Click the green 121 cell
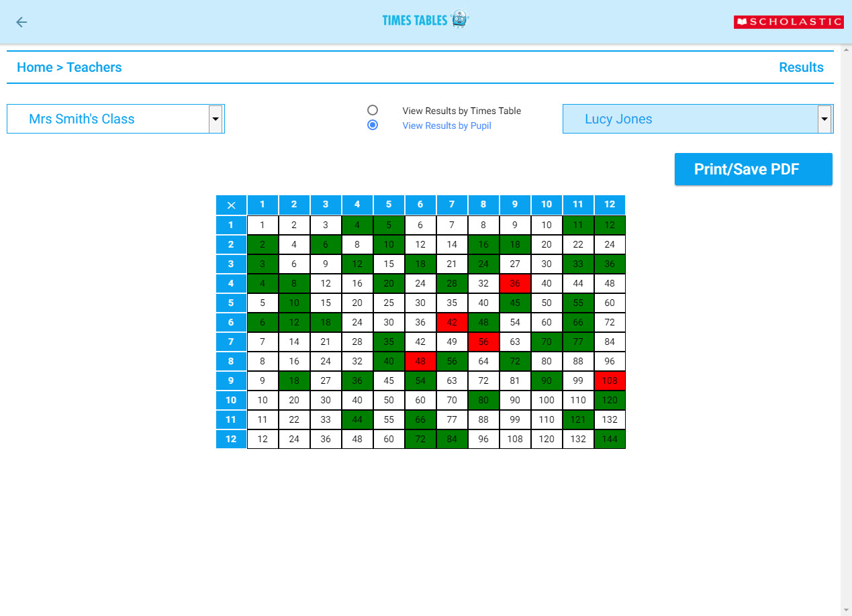852x616 pixels. (x=578, y=420)
